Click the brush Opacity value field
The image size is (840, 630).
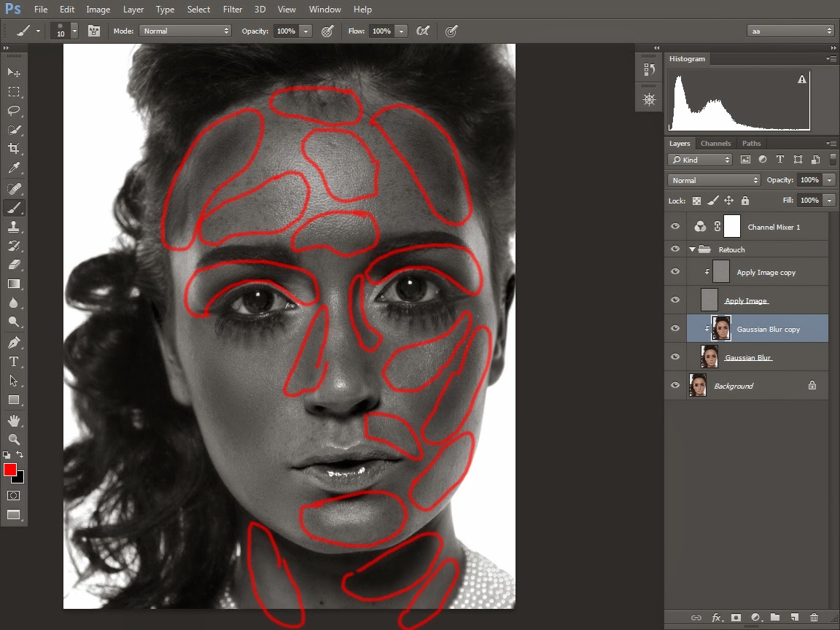coord(286,31)
